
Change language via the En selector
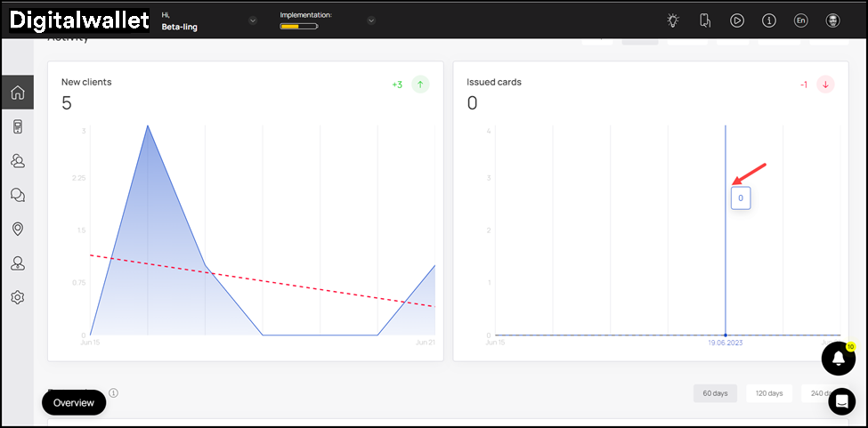tap(800, 20)
